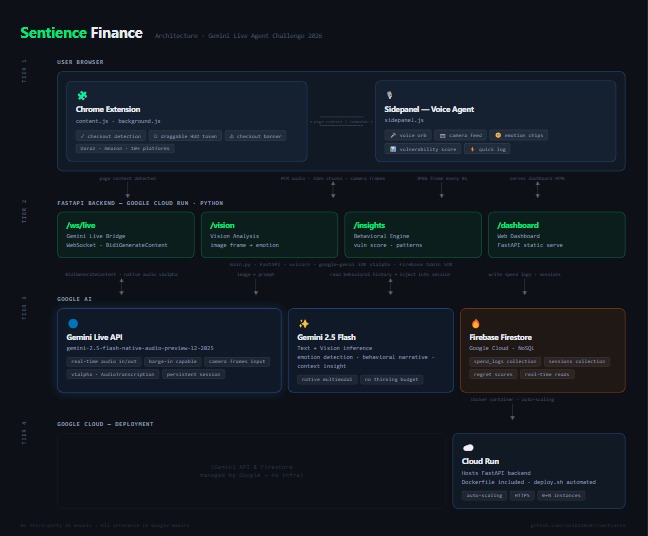This screenshot has height=536, width=648.
Task: Click the camera icon in camera feed tag
Action: [443, 135]
